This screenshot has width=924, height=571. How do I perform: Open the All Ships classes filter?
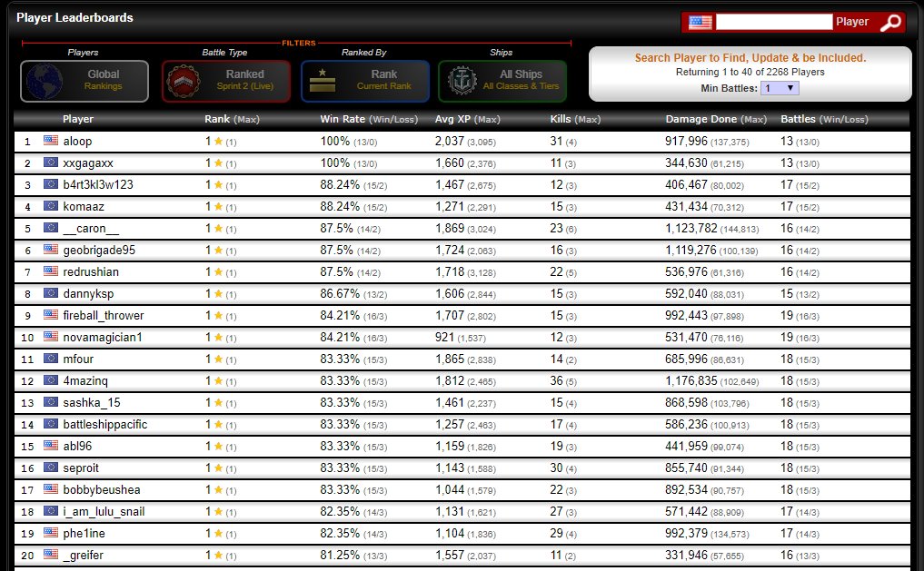tap(502, 81)
